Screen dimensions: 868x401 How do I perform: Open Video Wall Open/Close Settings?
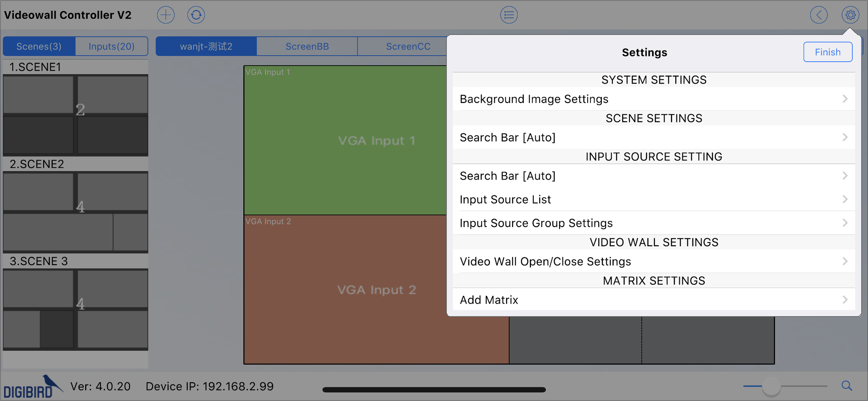653,261
